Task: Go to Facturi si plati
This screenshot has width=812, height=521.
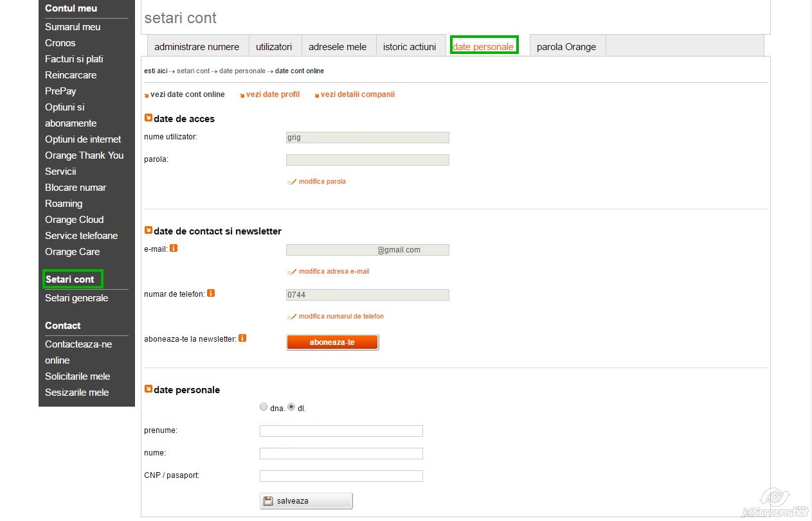Action: (x=74, y=59)
